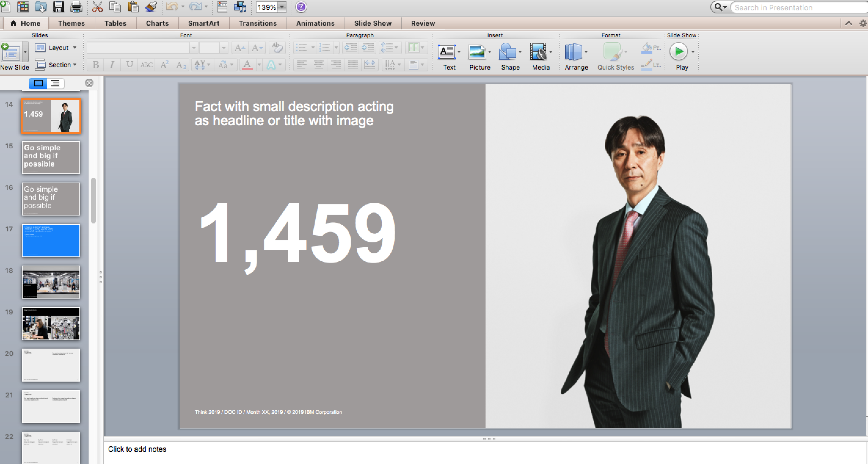The image size is (868, 464).
Task: Select slide 15 thumbnail
Action: [x=51, y=158]
